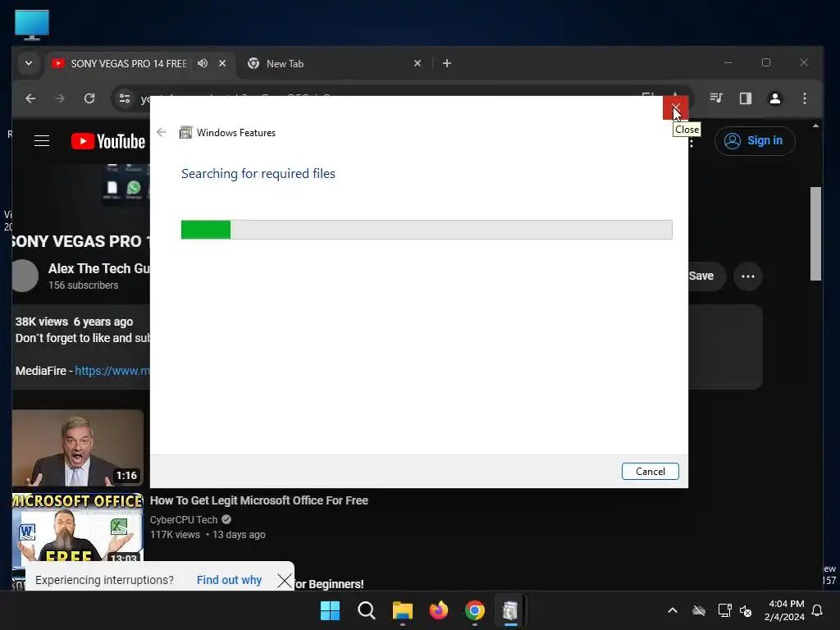The image size is (840, 630).
Task: Go forward in Chrome
Action: 59,98
